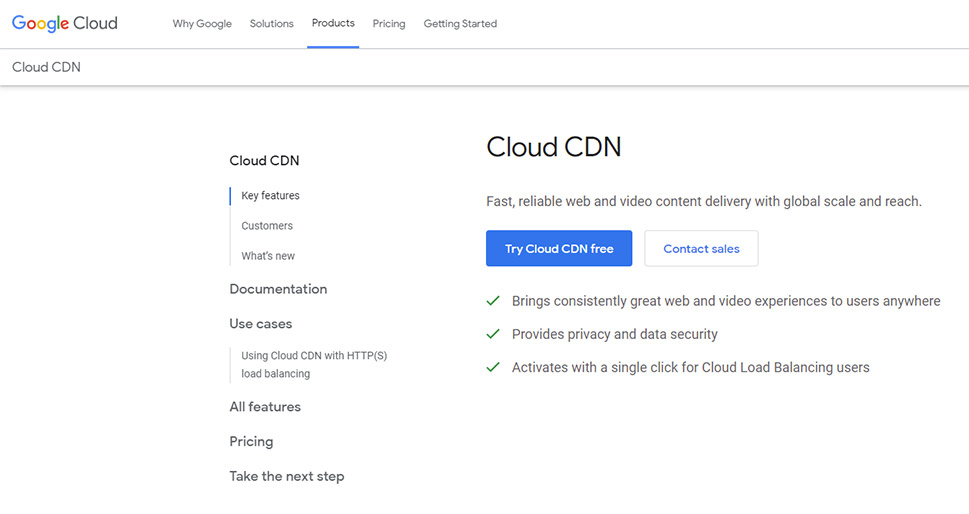This screenshot has height=514, width=969.
Task: Open Documentation in the sidebar
Action: (x=278, y=289)
